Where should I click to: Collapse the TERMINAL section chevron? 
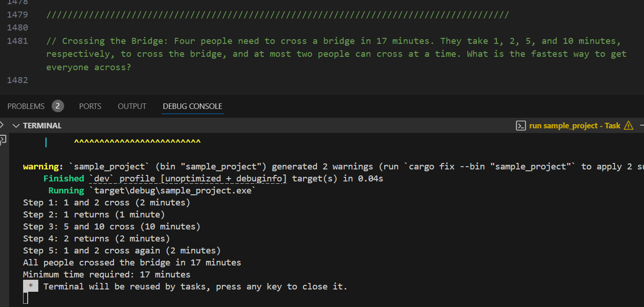[x=17, y=126]
